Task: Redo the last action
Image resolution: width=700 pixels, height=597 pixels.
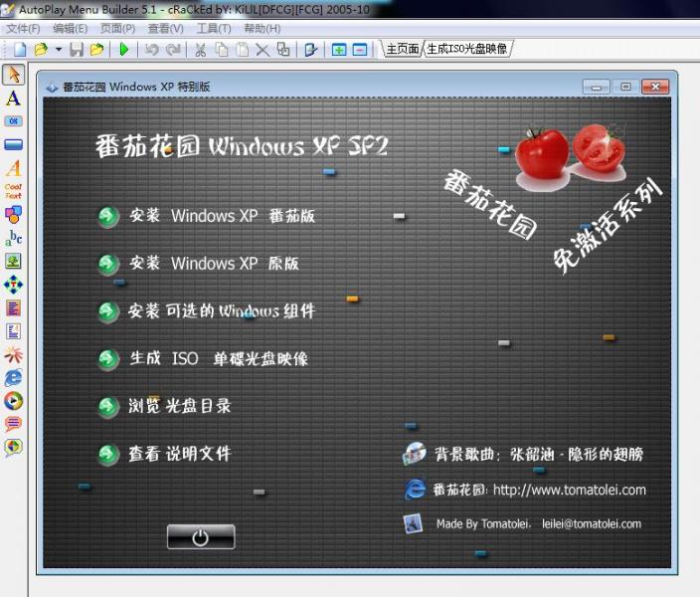Action: [x=173, y=49]
